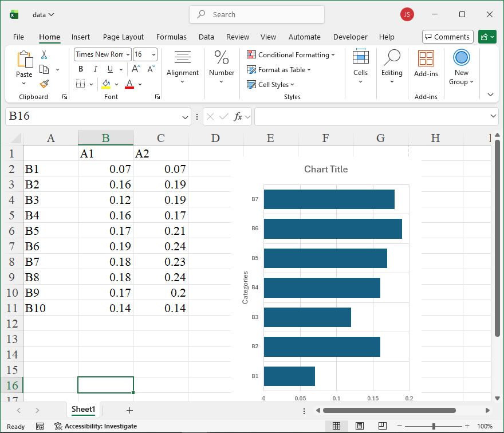Click the Borders icon in Font group
This screenshot has width=504, height=433.
click(80, 84)
